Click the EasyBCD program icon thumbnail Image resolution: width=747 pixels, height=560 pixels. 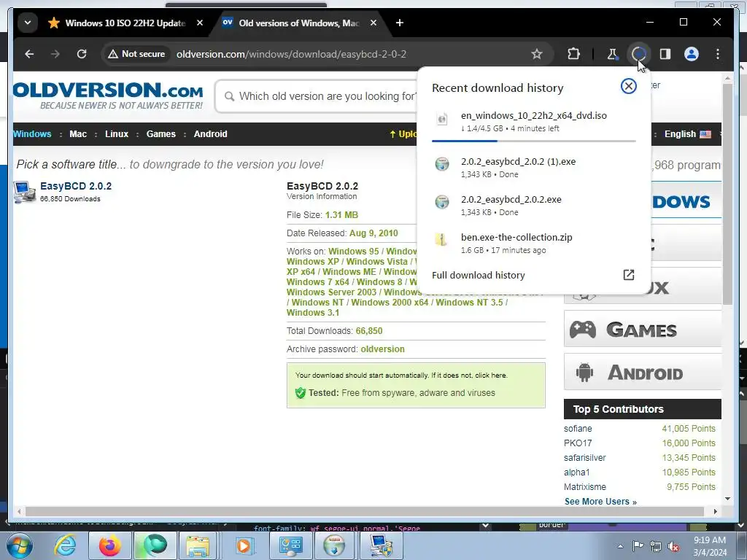tap(24, 192)
